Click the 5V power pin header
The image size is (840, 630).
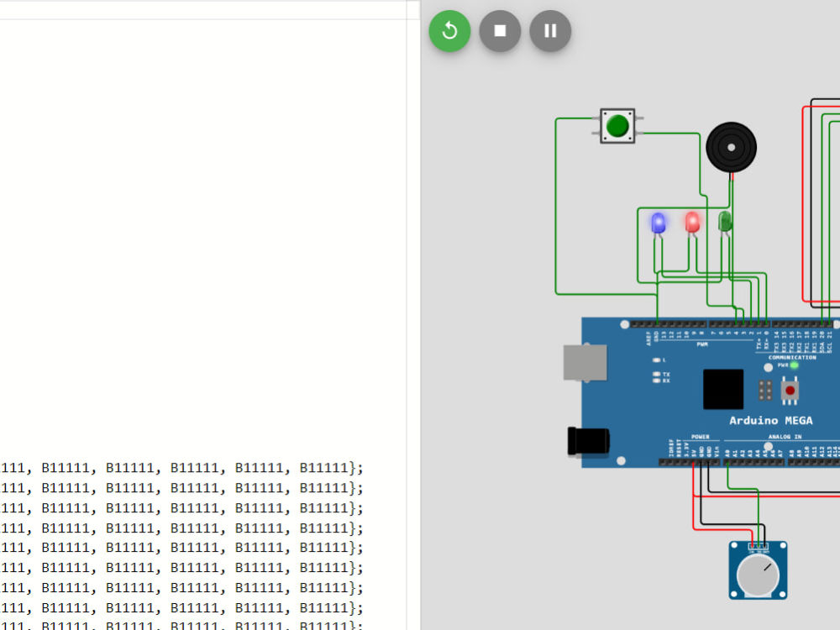pyautogui.click(x=693, y=461)
